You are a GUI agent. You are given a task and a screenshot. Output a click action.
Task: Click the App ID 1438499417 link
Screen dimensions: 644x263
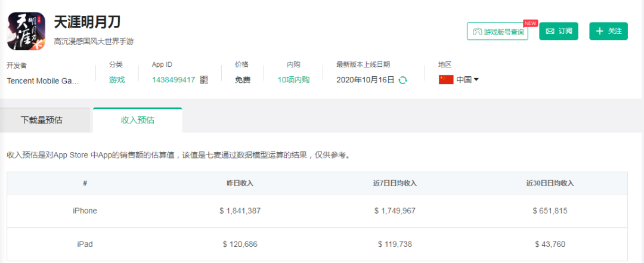174,80
